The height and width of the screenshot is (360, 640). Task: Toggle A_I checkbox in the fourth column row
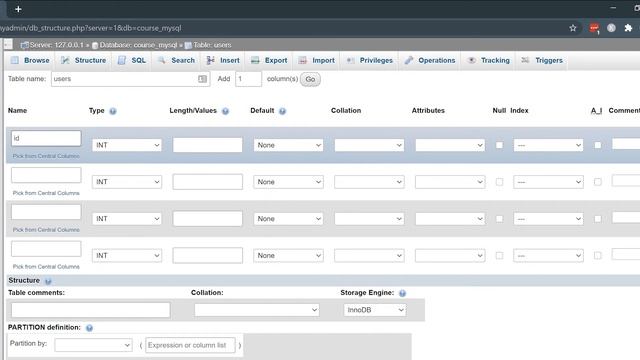tap(598, 256)
